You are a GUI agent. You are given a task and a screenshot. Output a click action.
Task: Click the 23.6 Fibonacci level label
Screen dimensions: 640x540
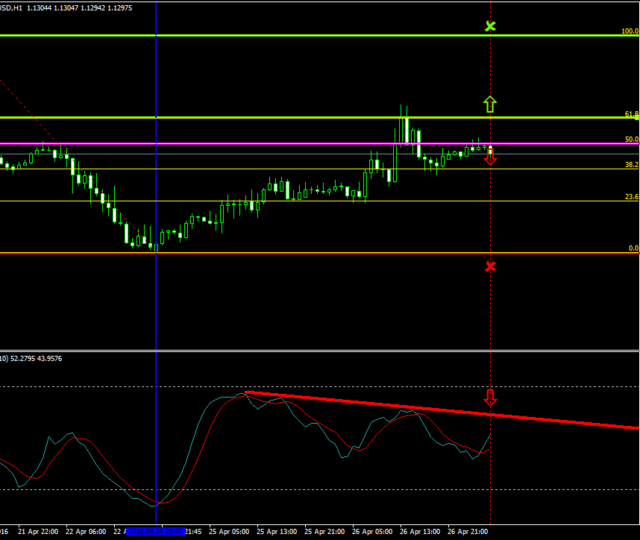pos(631,197)
